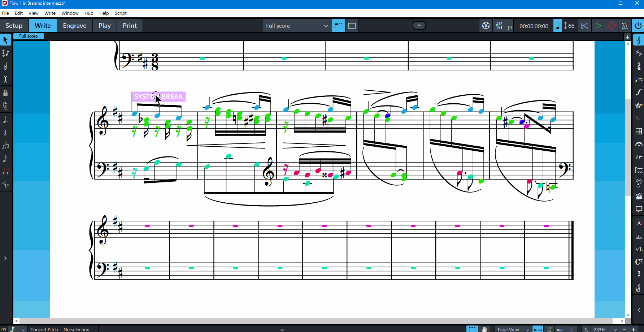
Task: Open the Edit menu
Action: point(19,13)
